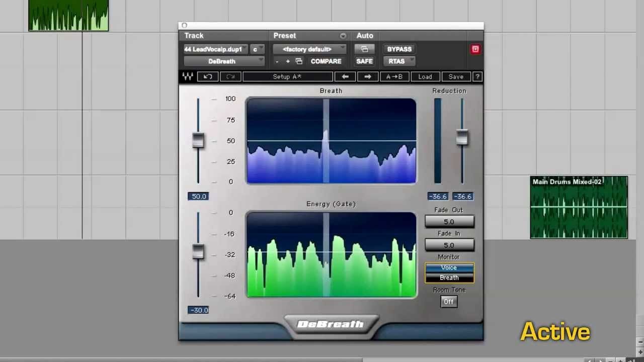Set Monitor to Breath

click(449, 278)
